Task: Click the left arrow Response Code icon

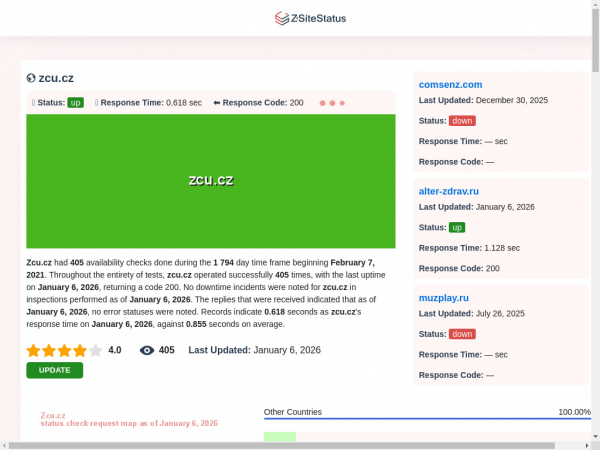Action: [216, 103]
